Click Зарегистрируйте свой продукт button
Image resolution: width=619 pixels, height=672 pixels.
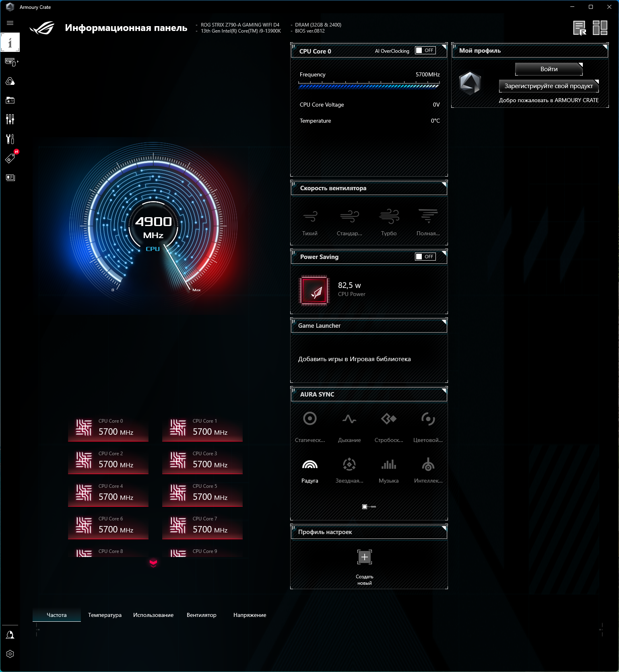coord(549,86)
